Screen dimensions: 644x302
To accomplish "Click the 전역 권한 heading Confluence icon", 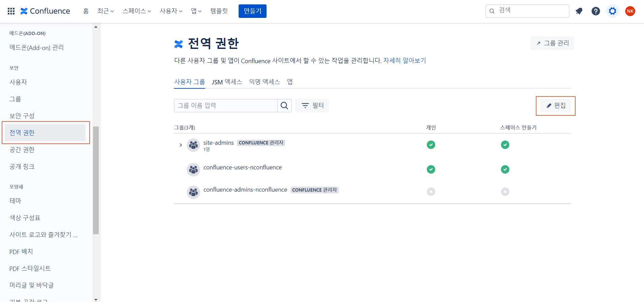I will [x=179, y=44].
